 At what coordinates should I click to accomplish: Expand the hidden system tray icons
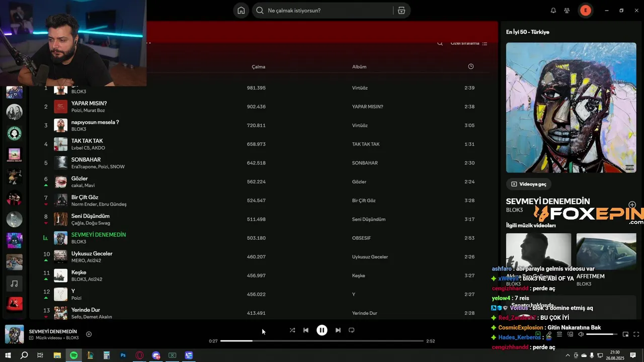coord(568,355)
